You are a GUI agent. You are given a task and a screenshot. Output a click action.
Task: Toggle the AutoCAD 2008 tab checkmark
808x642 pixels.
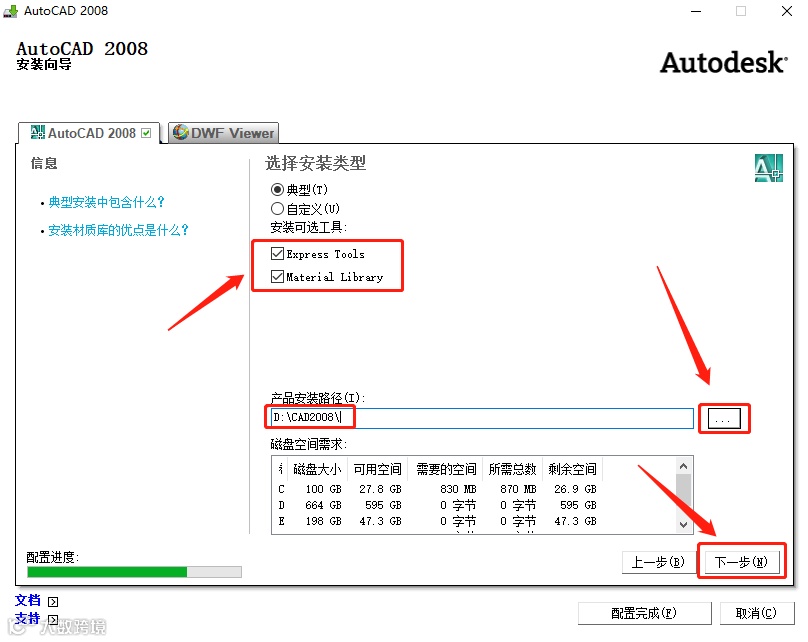(146, 133)
